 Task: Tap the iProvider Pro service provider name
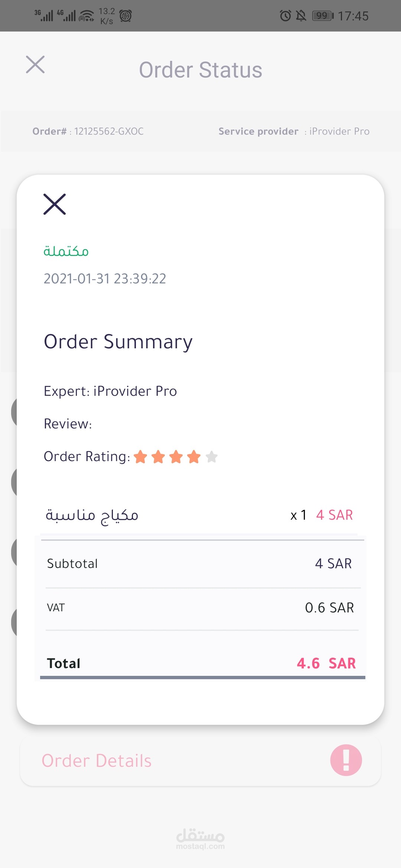click(339, 131)
